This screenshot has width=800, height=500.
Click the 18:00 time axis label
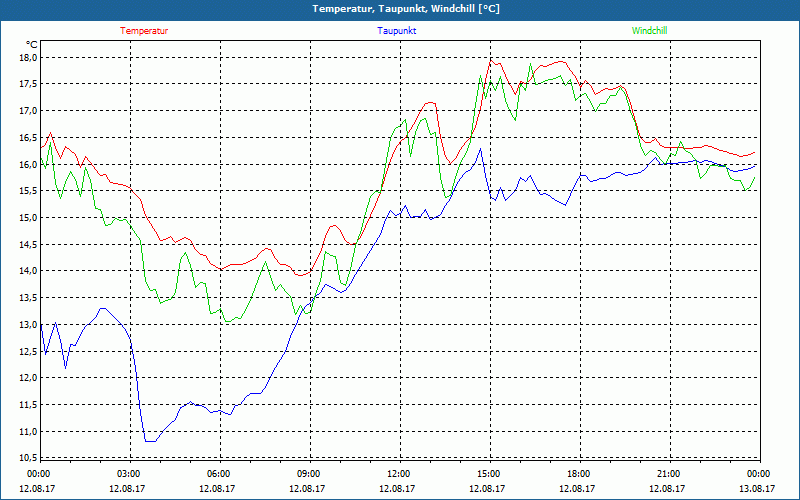(580, 474)
